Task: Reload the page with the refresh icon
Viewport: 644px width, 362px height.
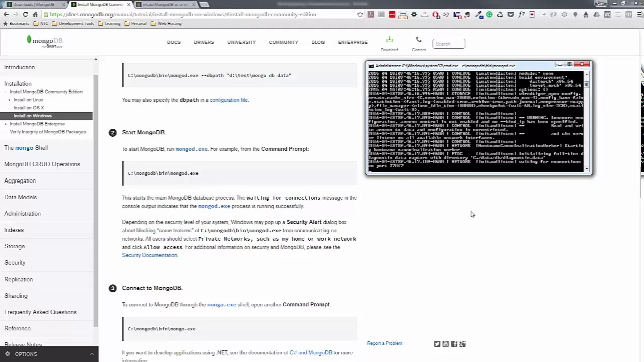Action: pos(25,14)
